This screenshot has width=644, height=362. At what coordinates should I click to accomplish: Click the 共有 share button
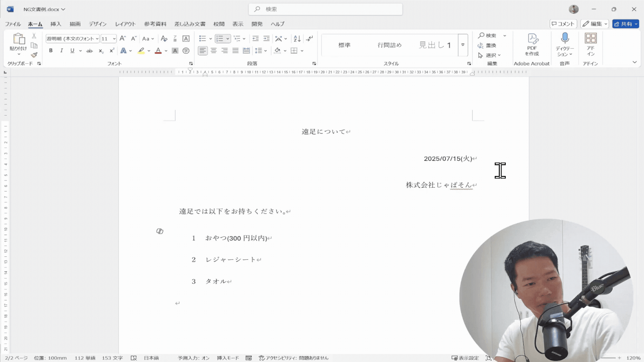click(x=623, y=24)
